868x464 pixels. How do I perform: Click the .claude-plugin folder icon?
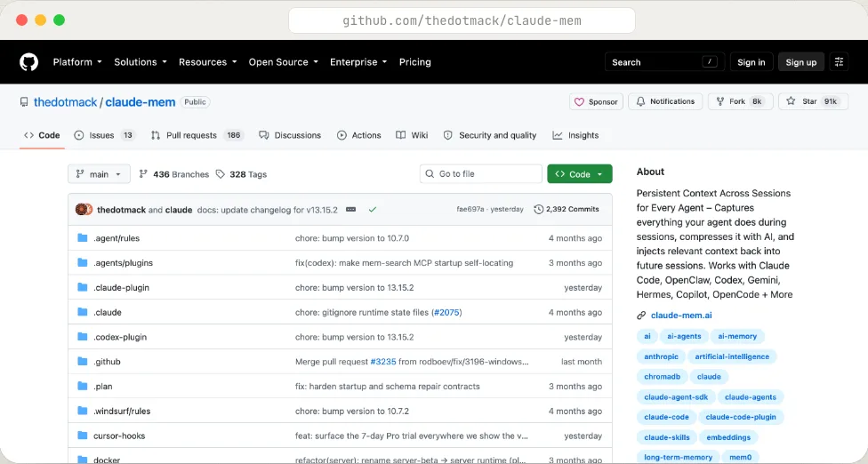(83, 288)
